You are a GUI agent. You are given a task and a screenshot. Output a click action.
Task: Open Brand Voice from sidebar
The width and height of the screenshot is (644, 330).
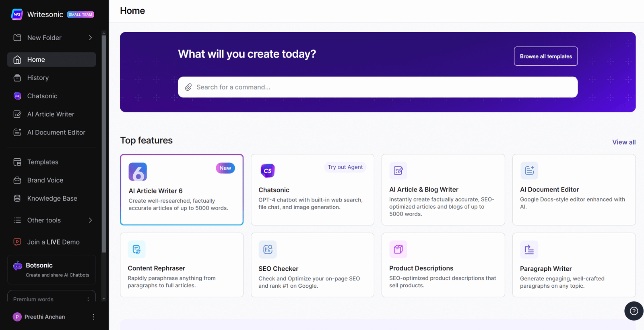tap(45, 180)
